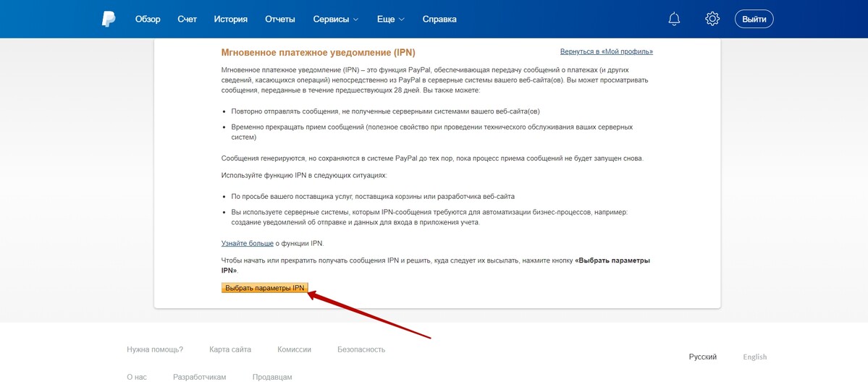Open the notifications bell icon
This screenshot has width=868, height=387.
(674, 19)
